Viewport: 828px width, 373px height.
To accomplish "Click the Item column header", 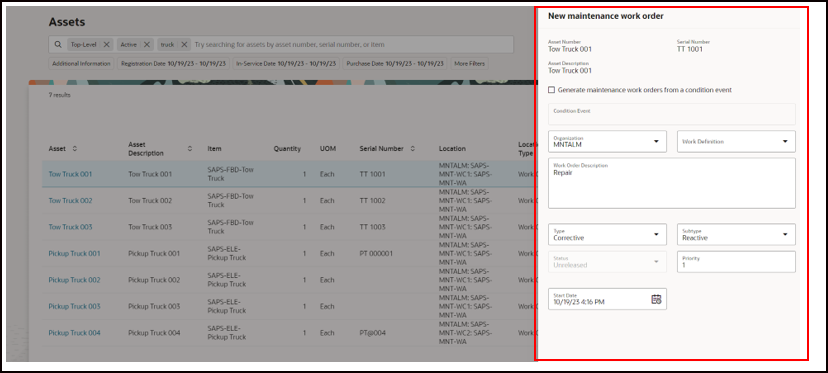I will 214,149.
